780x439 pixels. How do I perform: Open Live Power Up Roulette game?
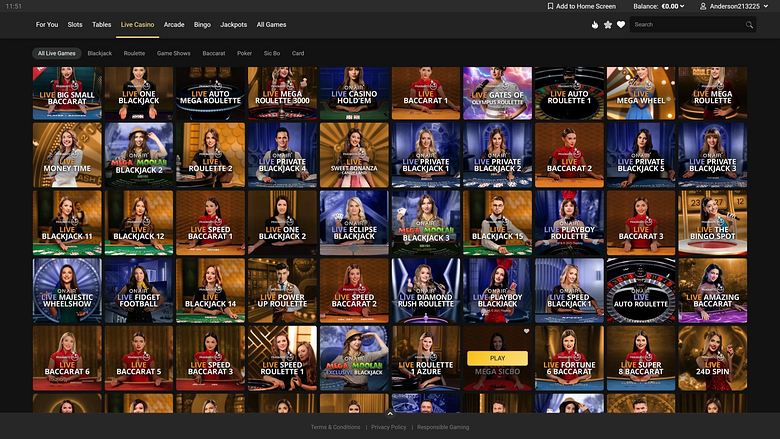tap(282, 290)
